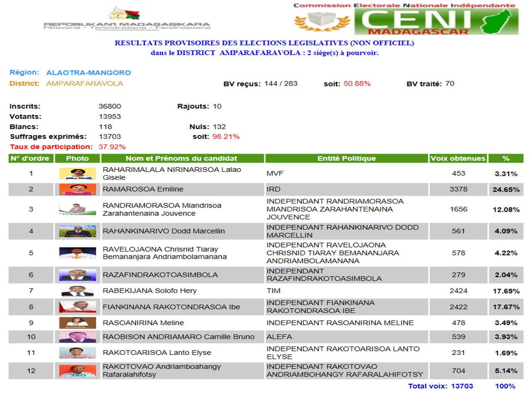Image resolution: width=532 pixels, height=393 pixels.
Task: Open photo of RABEKIJANA Solofo Hery
Action: point(77,291)
